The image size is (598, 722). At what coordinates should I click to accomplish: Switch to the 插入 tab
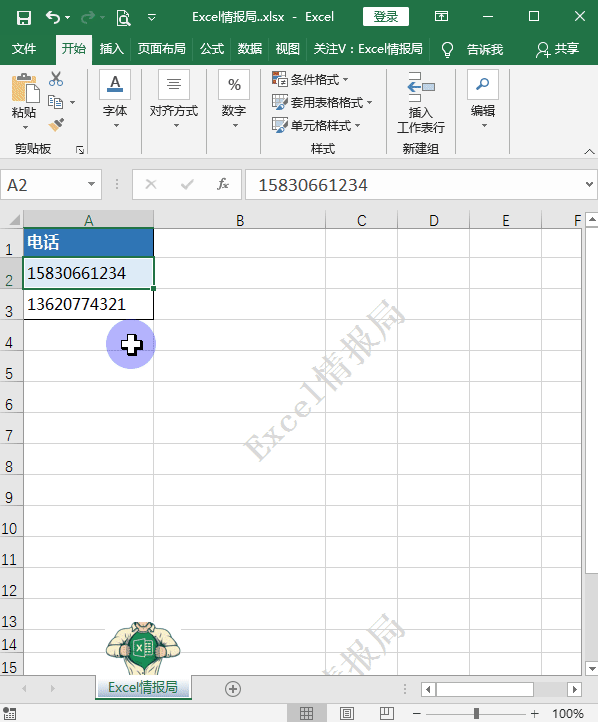[x=111, y=48]
